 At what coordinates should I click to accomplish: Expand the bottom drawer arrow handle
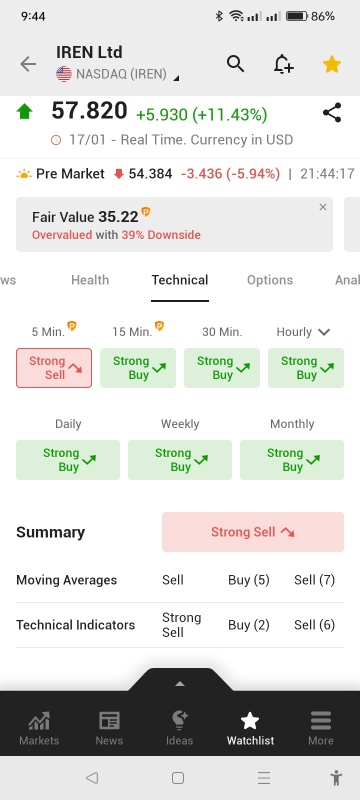tap(179, 684)
